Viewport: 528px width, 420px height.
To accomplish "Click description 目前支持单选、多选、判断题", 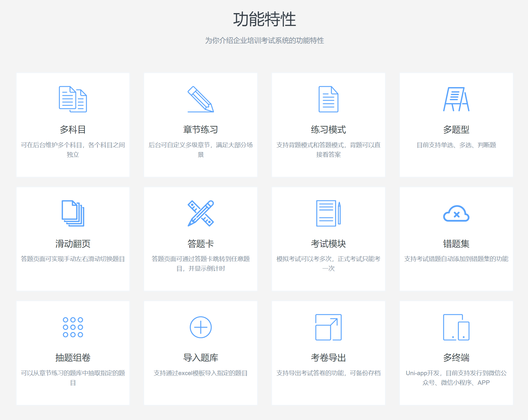I will click(x=456, y=145).
